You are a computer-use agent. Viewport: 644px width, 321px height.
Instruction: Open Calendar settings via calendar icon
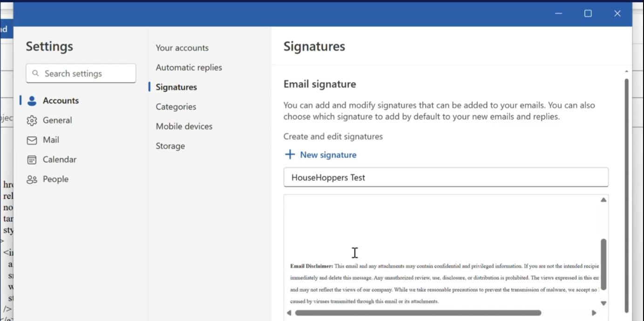[32, 160]
